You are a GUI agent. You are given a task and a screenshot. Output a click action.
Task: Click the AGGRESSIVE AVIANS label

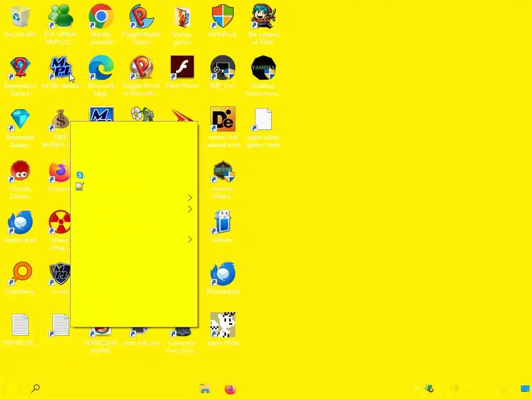101,347
